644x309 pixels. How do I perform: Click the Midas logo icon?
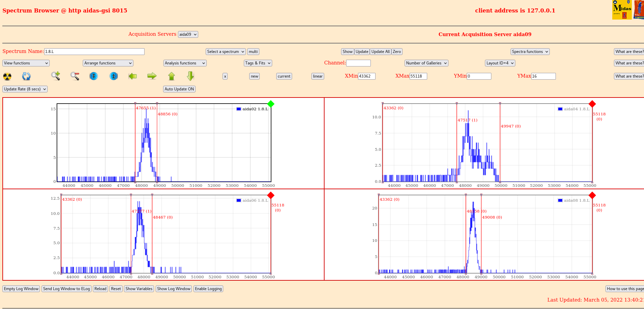click(x=622, y=10)
